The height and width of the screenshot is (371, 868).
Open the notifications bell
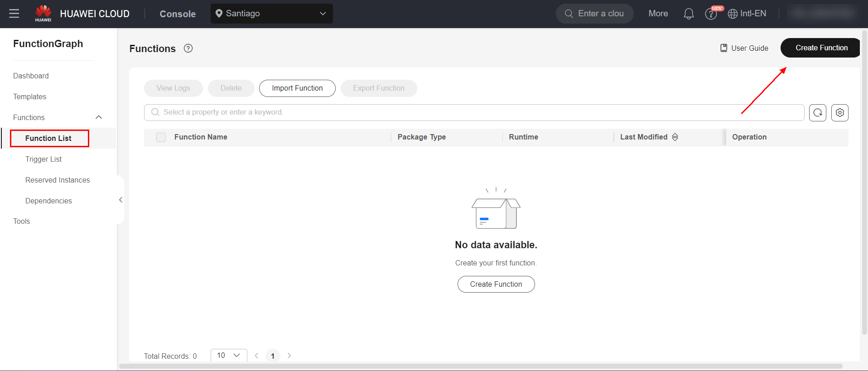click(x=688, y=14)
